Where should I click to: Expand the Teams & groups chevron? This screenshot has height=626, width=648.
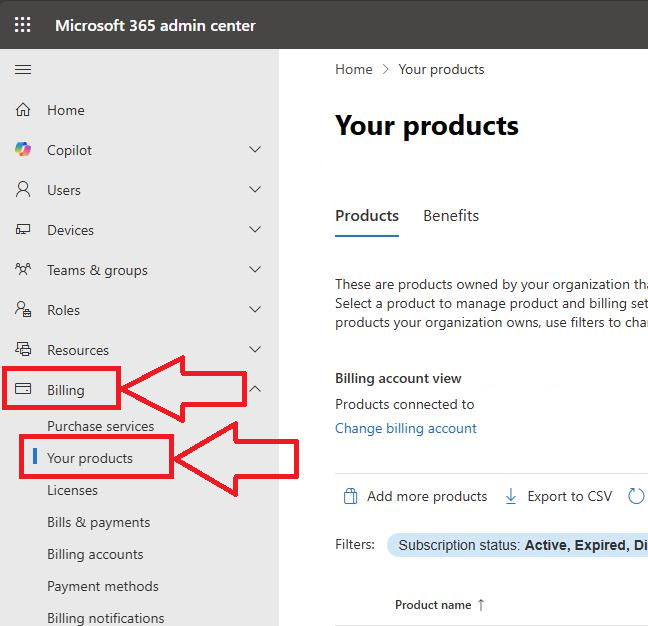[255, 269]
